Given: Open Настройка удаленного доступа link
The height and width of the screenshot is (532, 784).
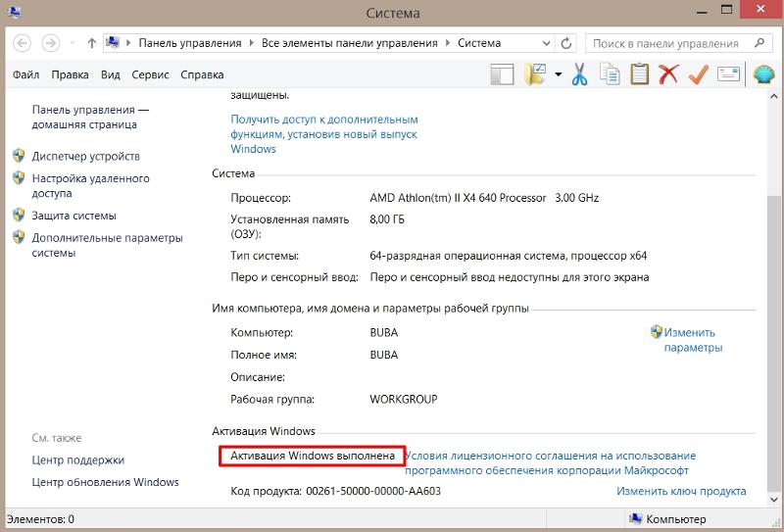Looking at the screenshot, I should [90, 185].
